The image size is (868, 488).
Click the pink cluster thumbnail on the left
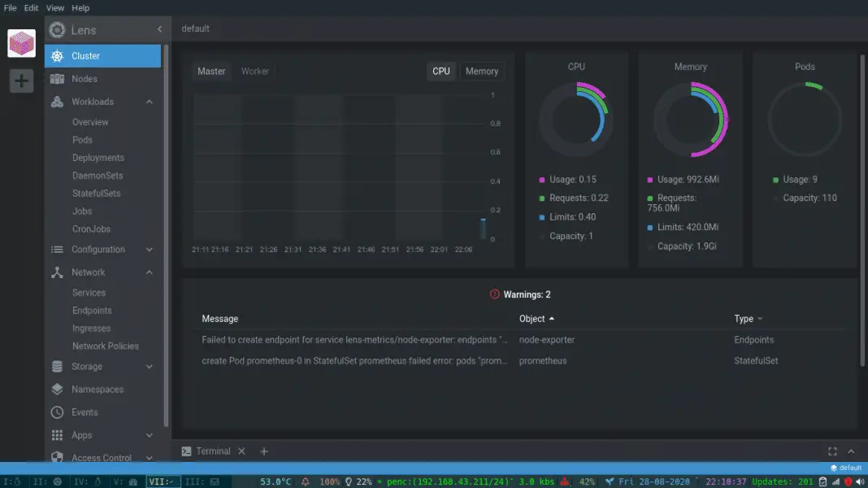[21, 43]
